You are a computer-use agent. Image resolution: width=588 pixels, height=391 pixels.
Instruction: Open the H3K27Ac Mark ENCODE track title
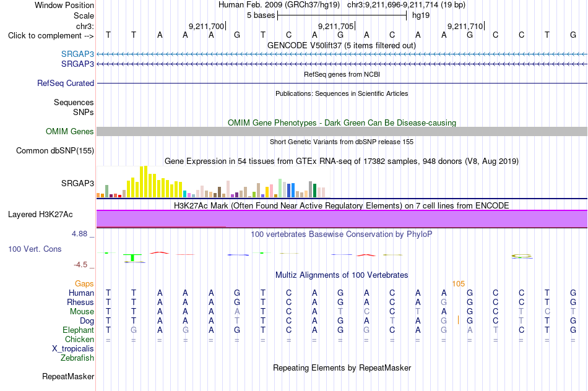pos(342,205)
